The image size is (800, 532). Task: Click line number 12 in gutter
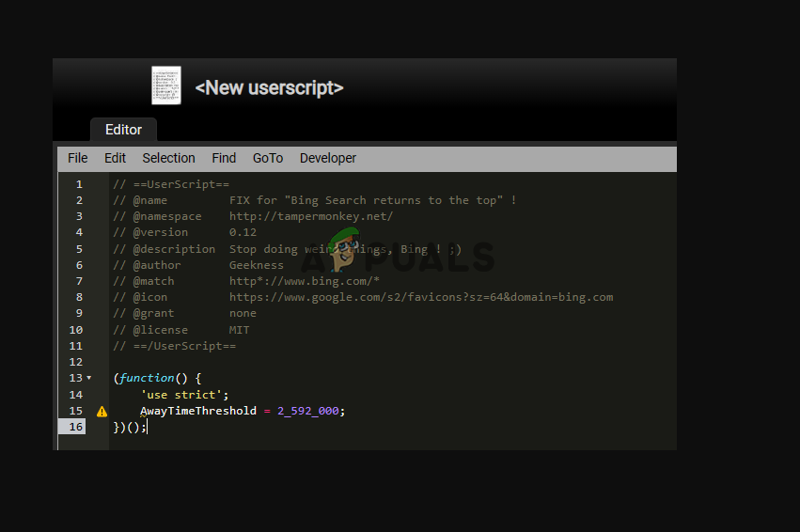[x=75, y=362]
